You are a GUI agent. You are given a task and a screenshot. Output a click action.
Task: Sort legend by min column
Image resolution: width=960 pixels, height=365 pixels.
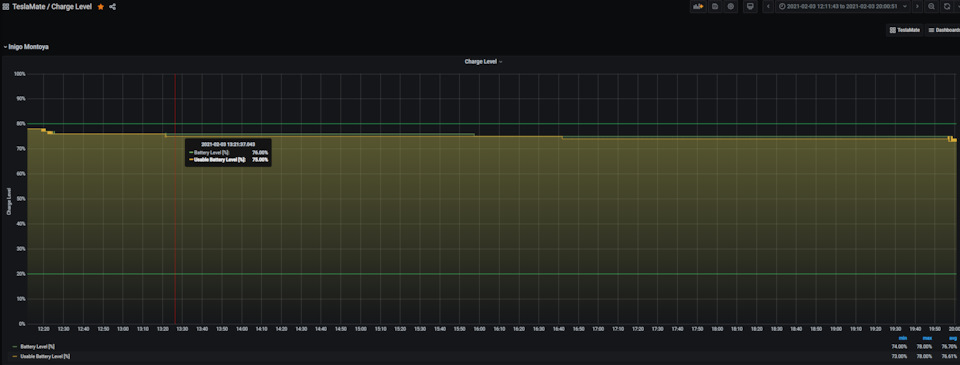tap(902, 338)
